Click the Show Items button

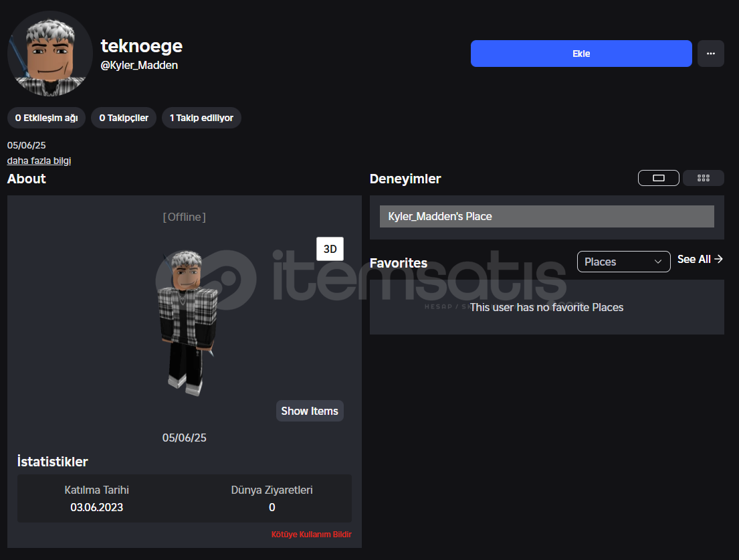(x=310, y=411)
